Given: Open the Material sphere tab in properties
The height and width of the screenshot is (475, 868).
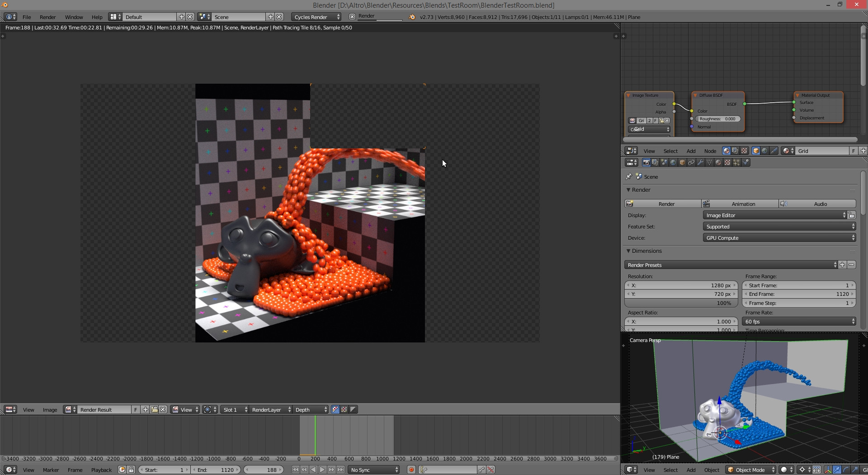Looking at the screenshot, I should [x=719, y=163].
